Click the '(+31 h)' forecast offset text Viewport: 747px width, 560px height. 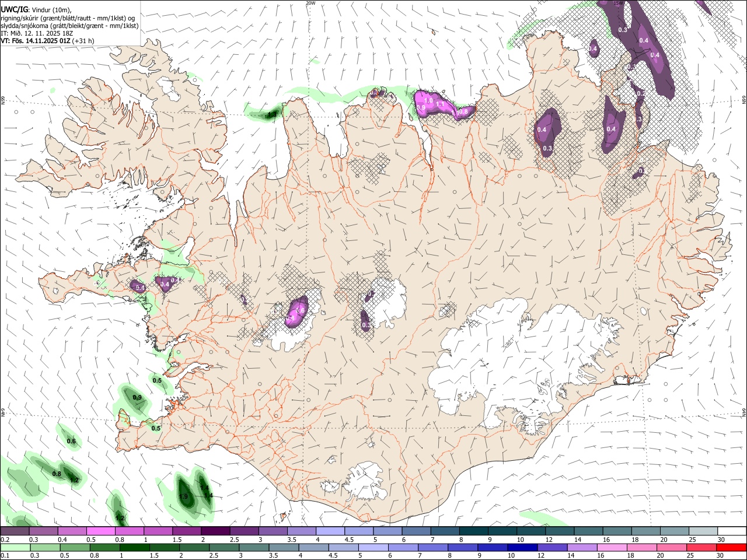tap(83, 41)
